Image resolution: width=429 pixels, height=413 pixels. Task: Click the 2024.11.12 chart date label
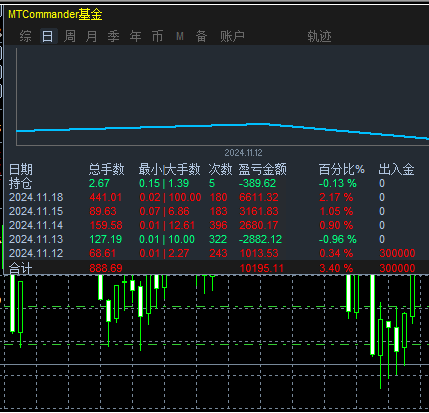click(243, 153)
